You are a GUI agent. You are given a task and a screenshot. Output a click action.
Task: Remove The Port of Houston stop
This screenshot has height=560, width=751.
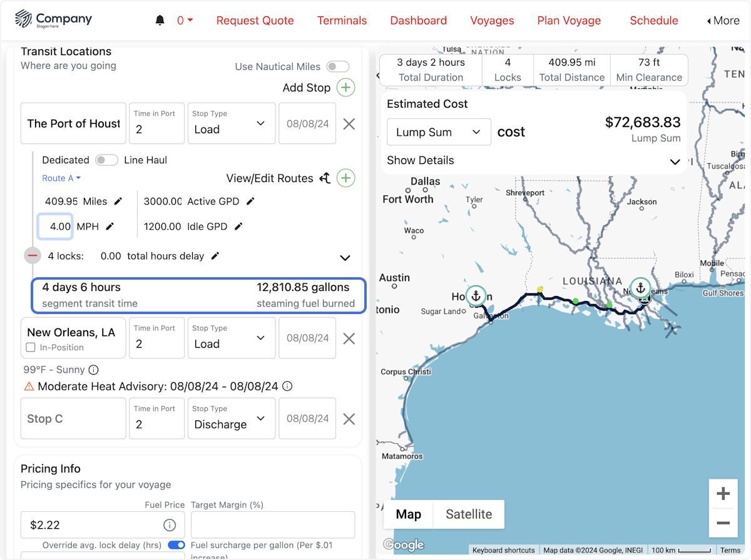(349, 124)
